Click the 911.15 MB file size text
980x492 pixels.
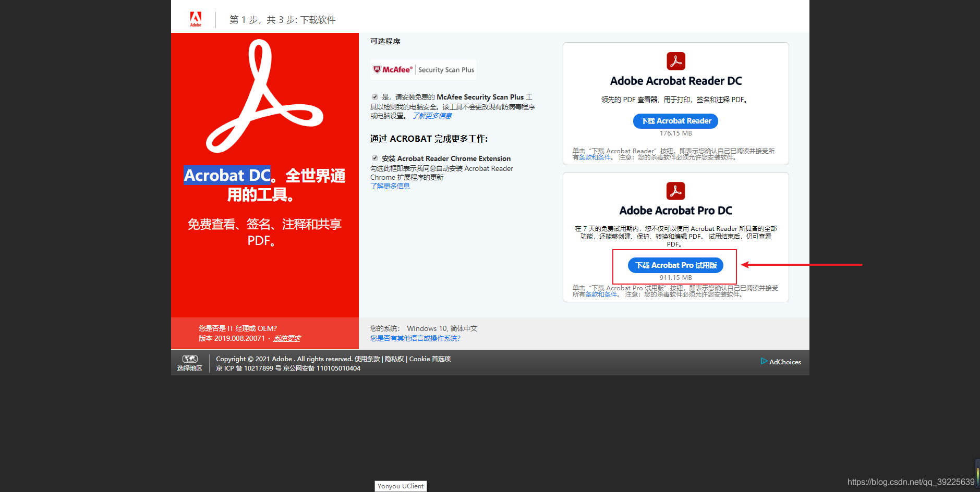pos(676,278)
